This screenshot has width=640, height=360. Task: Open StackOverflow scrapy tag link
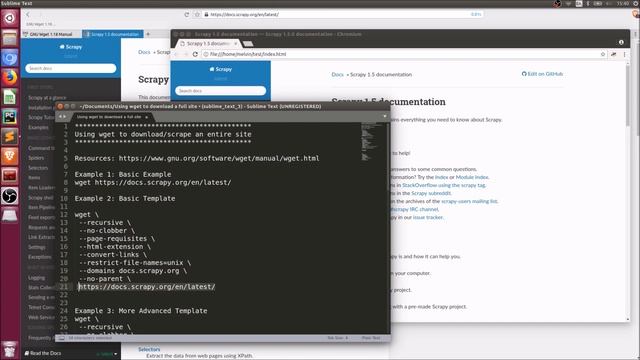[444, 185]
